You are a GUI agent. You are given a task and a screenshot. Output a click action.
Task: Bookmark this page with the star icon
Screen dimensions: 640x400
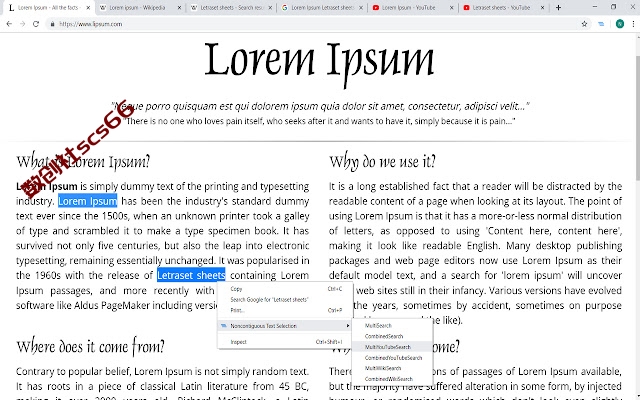coord(584,24)
